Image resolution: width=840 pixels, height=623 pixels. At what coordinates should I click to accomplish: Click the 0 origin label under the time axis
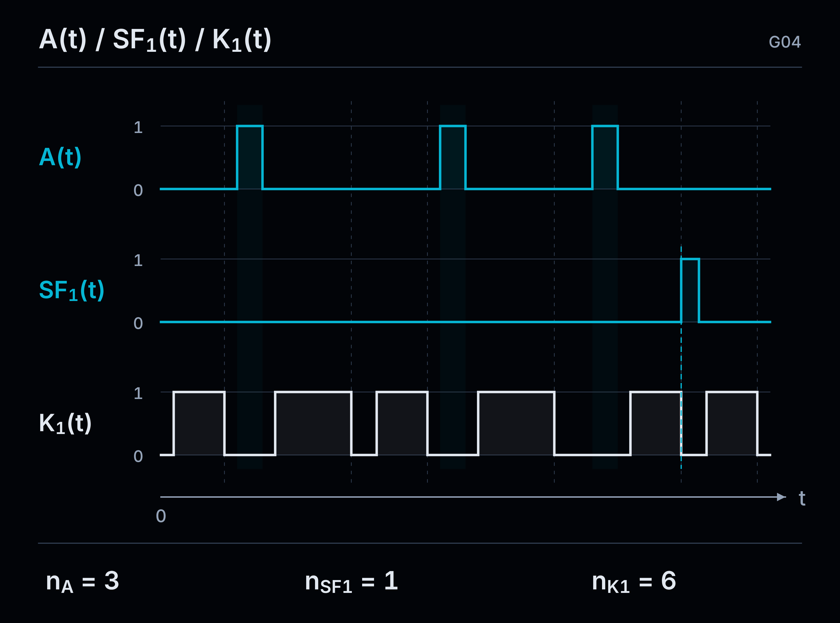161,516
